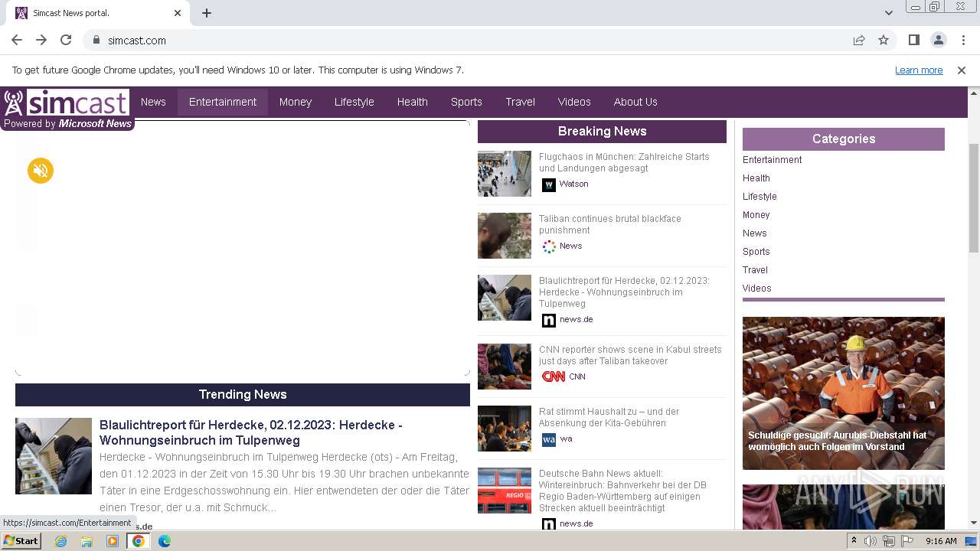Open the Travel menu item
The image size is (980, 551).
(521, 102)
